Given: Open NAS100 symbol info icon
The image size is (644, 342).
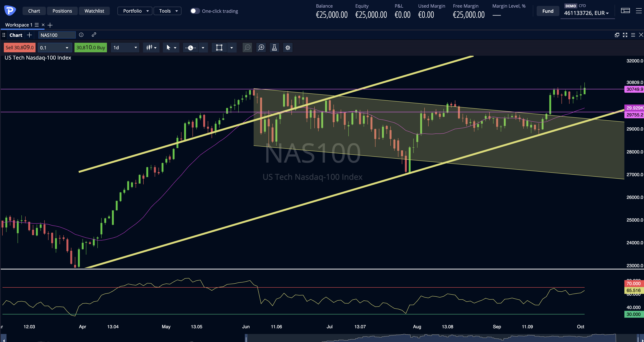Looking at the screenshot, I should [x=81, y=35].
